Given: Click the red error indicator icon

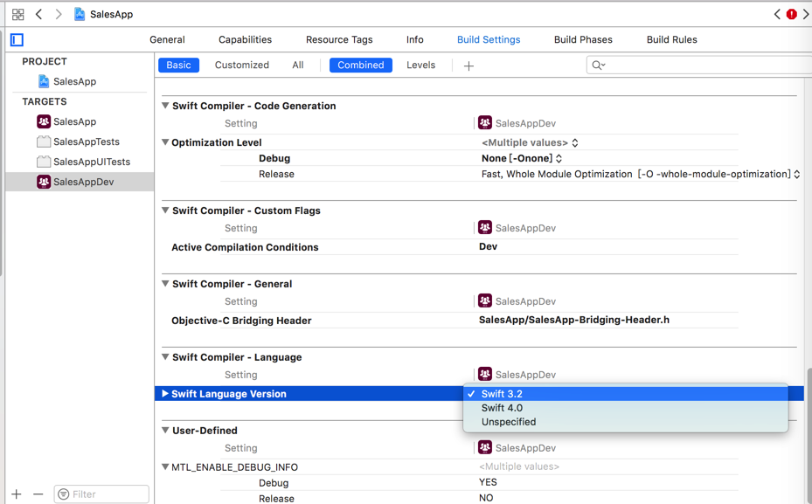Looking at the screenshot, I should tap(791, 14).
